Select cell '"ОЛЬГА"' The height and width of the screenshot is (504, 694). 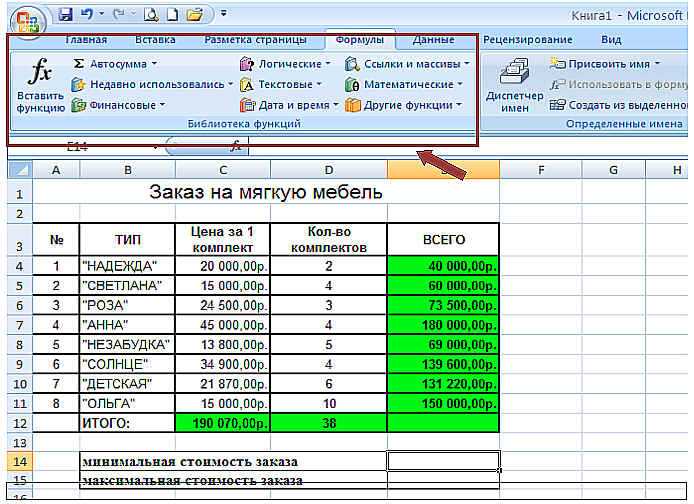point(127,404)
